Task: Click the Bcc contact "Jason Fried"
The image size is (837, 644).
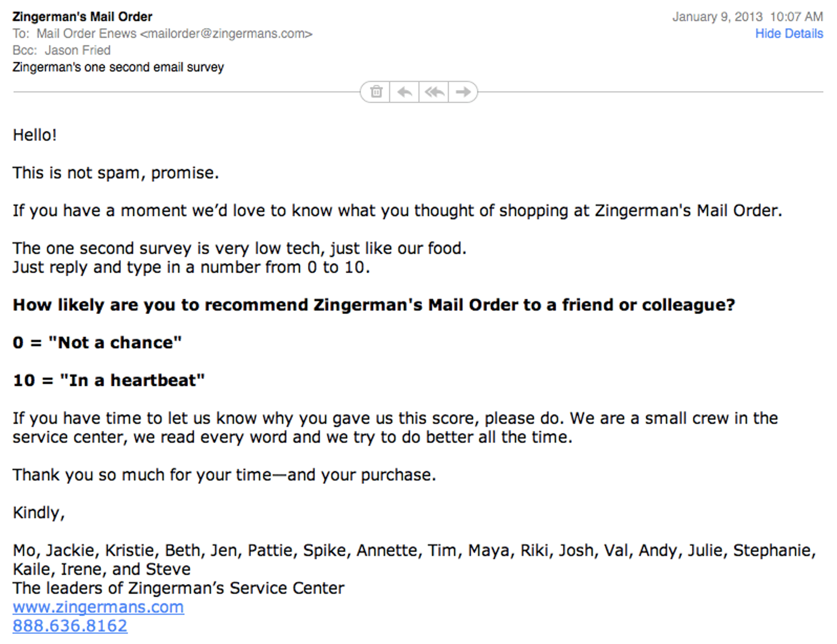Action: (78, 50)
